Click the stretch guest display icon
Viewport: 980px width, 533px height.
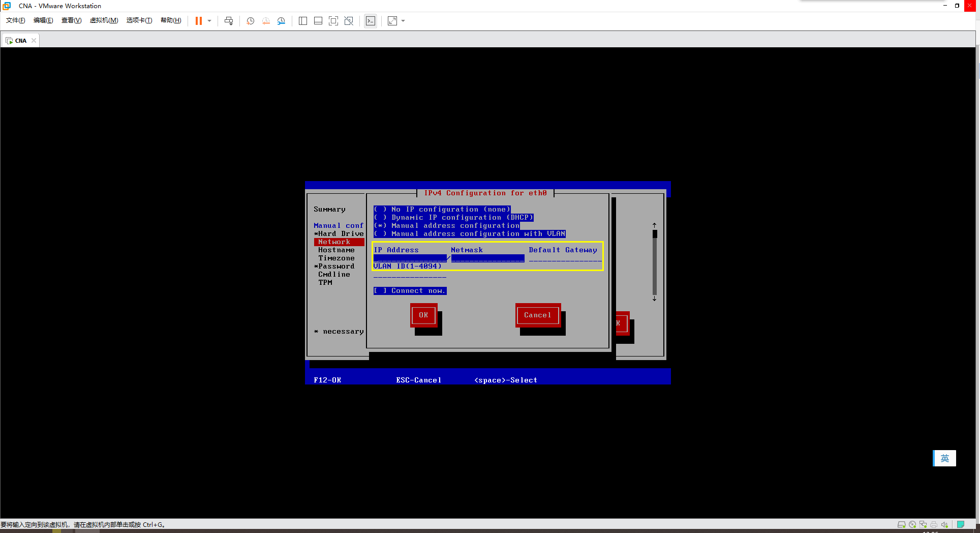click(392, 21)
